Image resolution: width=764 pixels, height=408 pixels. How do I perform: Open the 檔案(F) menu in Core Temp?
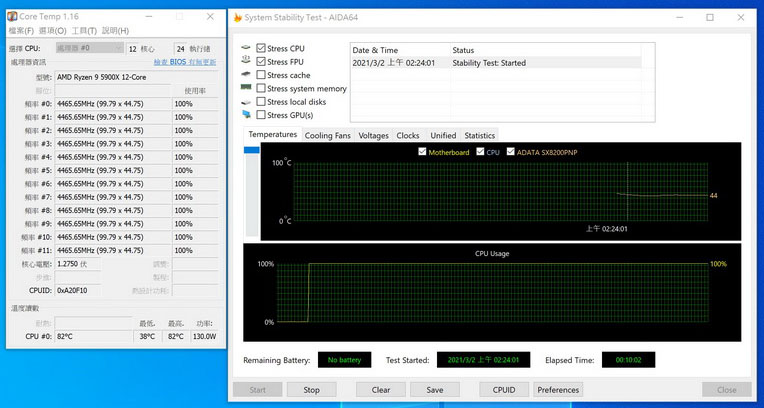click(x=21, y=31)
